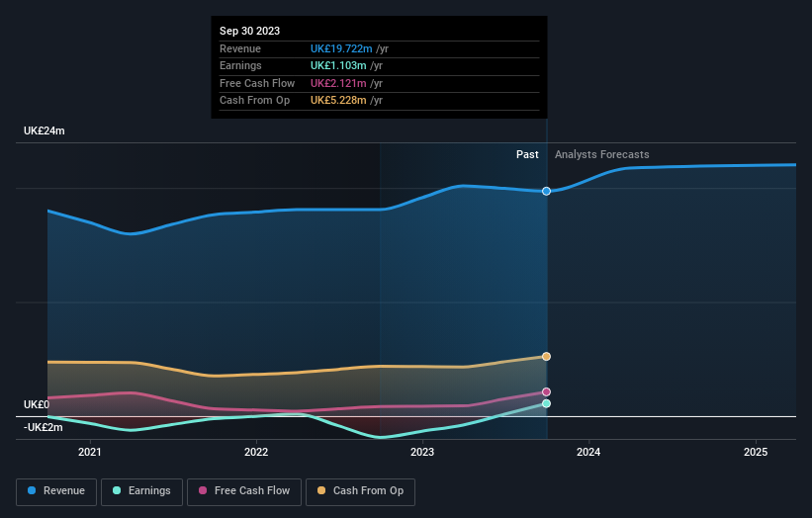Click the 2023 x-axis label
This screenshot has height=518, width=812.
tap(422, 453)
